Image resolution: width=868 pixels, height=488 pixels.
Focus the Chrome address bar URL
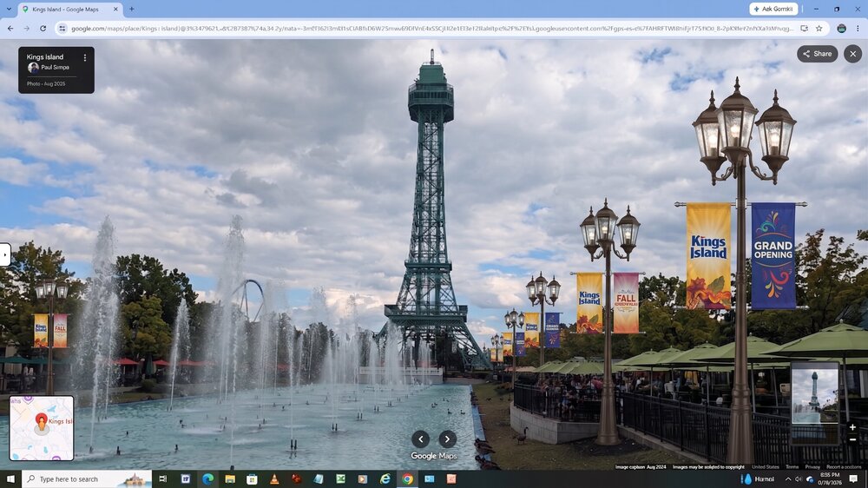431,29
